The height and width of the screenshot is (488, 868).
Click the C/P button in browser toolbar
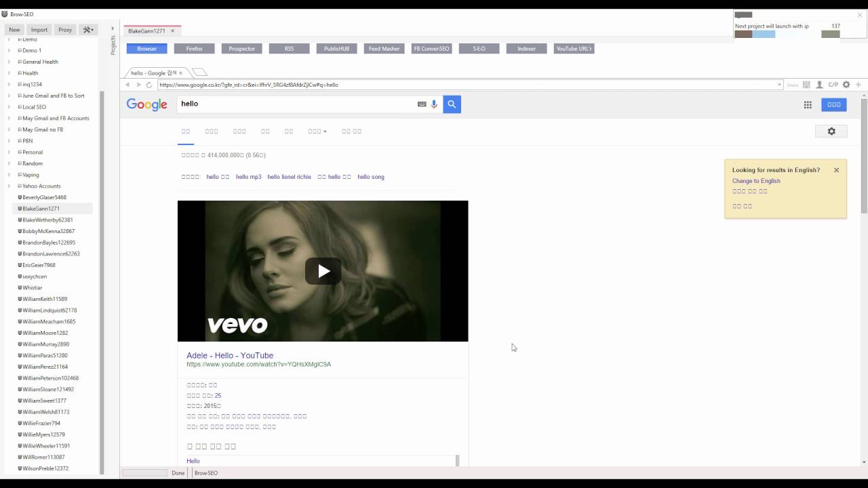833,85
